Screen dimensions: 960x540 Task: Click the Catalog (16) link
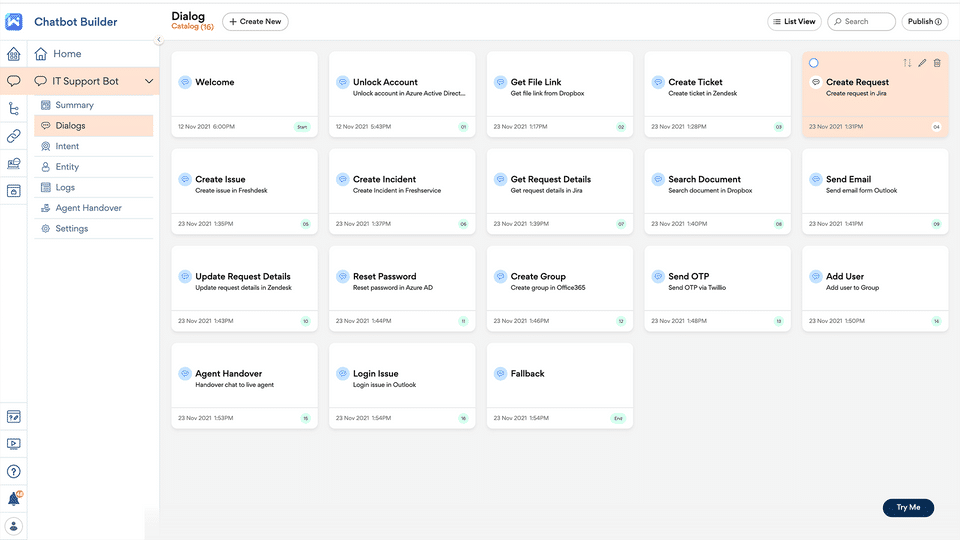[x=192, y=26]
